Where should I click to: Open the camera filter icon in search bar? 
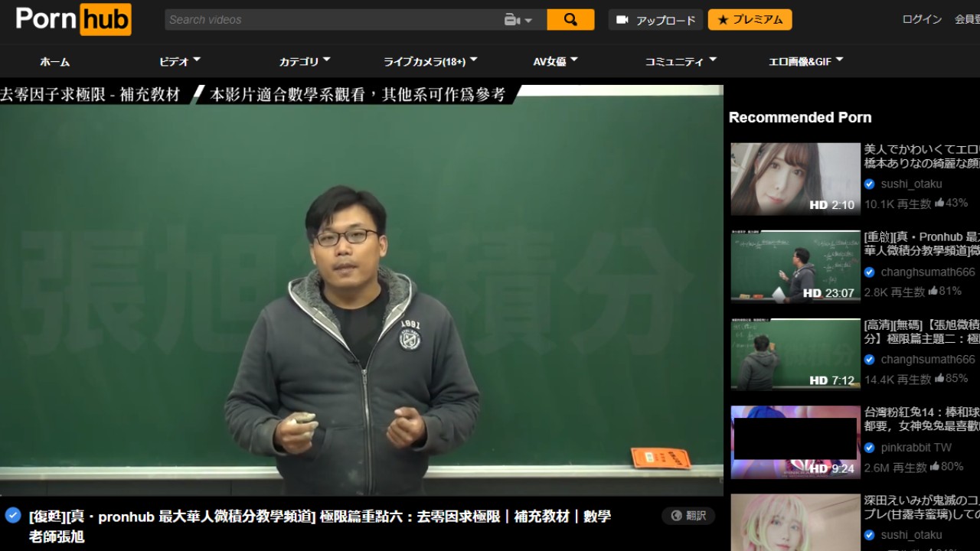[x=518, y=20]
